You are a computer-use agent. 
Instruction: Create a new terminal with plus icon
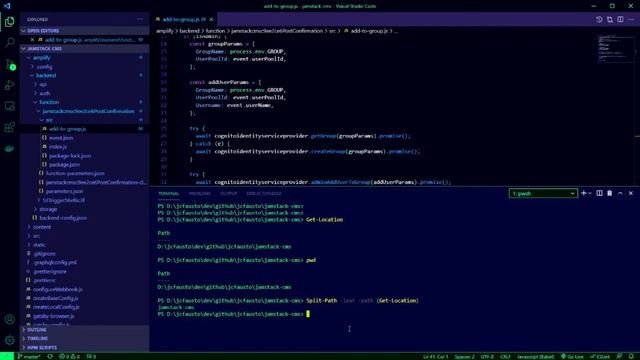tap(583, 193)
